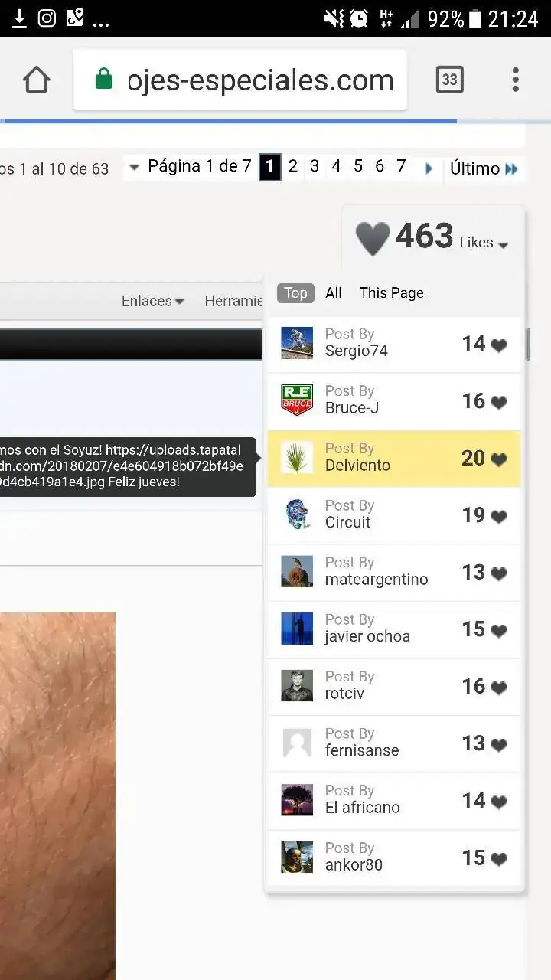Go to next page arrow icon
This screenshot has width=551, height=980.
429,168
